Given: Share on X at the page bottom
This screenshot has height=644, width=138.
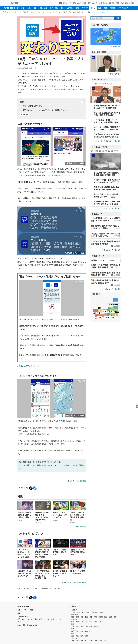Looking at the screenshot, I should 31,598.
